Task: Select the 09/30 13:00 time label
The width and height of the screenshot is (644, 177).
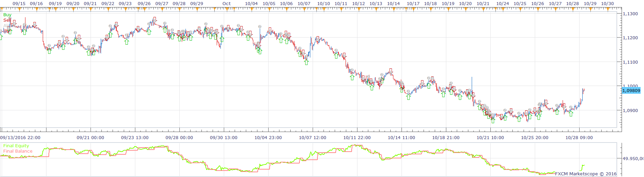Action: [224, 138]
